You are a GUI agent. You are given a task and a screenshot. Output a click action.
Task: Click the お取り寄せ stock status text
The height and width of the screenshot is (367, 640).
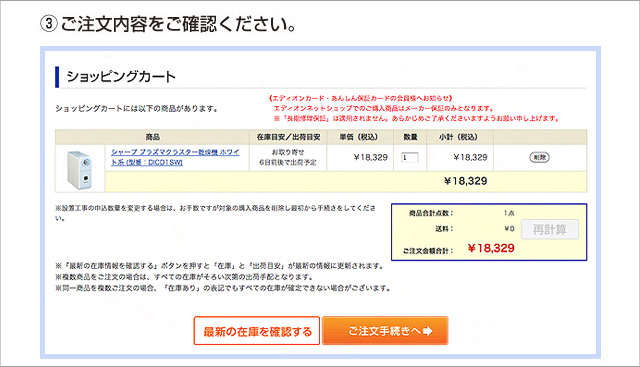(288, 152)
